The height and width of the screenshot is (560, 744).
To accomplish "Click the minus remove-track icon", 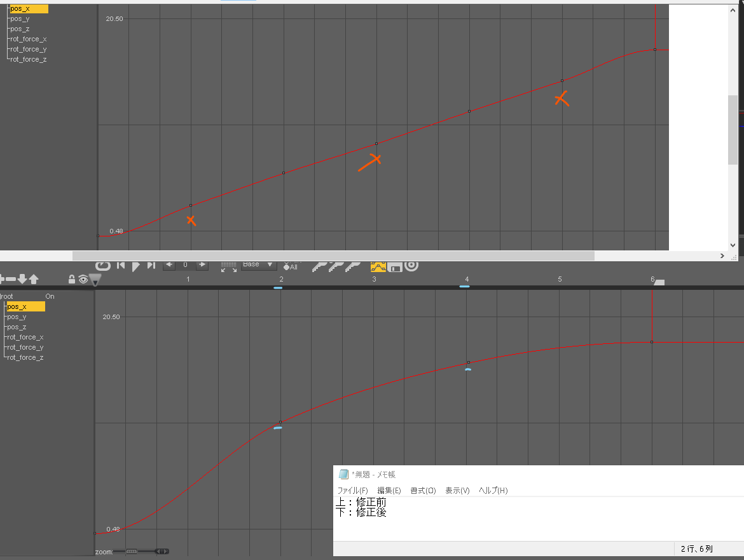I will click(x=11, y=279).
